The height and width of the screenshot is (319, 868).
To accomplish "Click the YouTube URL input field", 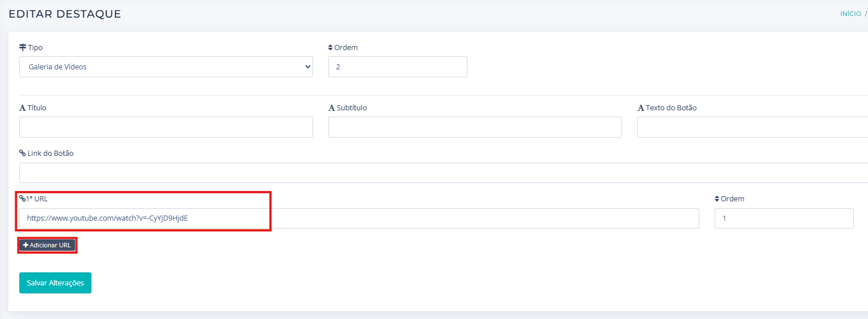I will point(359,218).
